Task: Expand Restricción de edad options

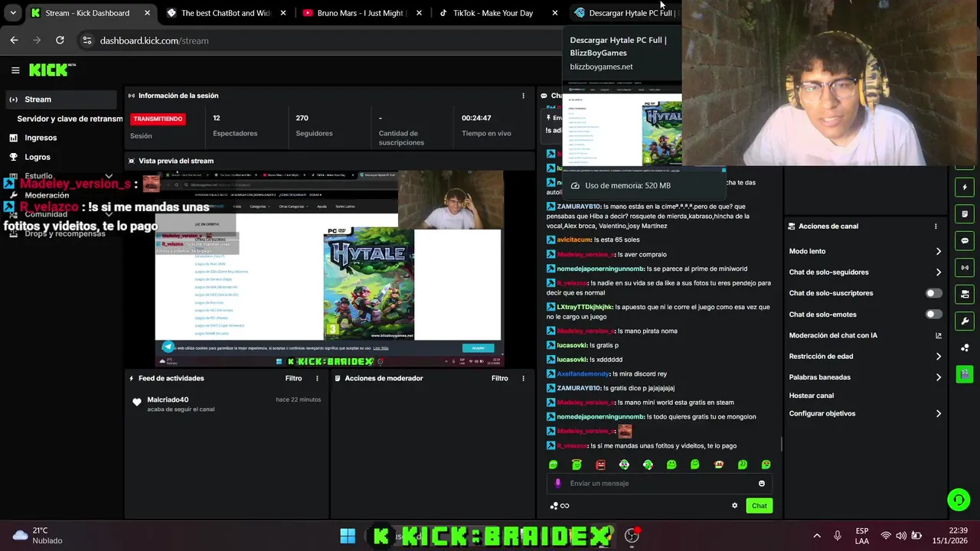Action: click(939, 357)
